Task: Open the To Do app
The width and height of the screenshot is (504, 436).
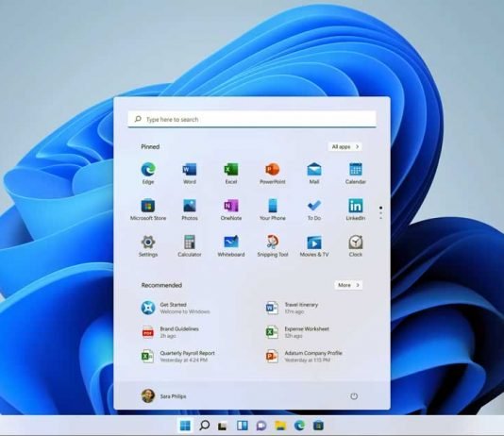Action: (x=314, y=210)
